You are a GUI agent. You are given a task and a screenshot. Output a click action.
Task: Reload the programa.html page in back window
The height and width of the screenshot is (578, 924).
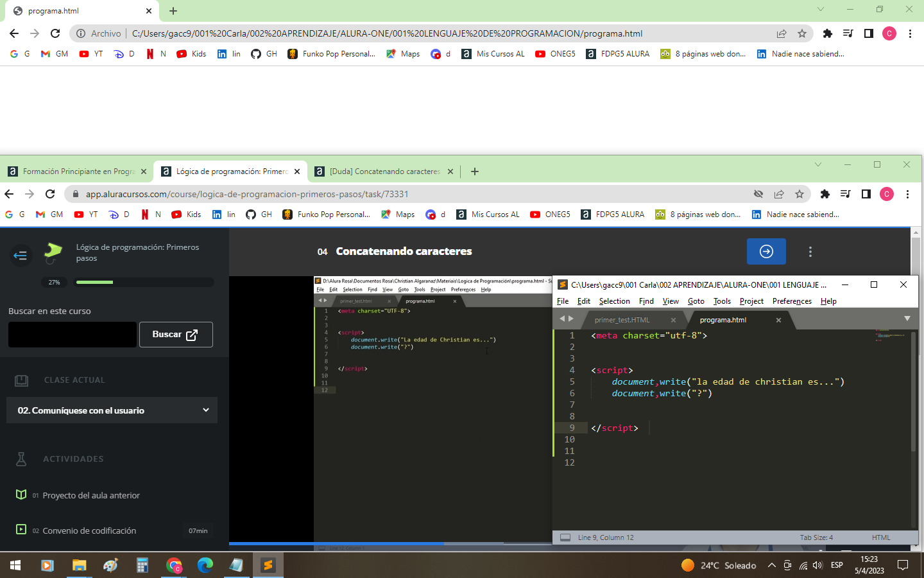[x=55, y=33]
